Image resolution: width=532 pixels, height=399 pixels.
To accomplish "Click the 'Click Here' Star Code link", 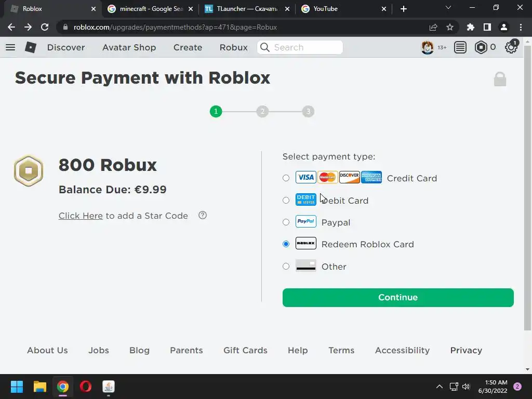I will tap(81, 216).
